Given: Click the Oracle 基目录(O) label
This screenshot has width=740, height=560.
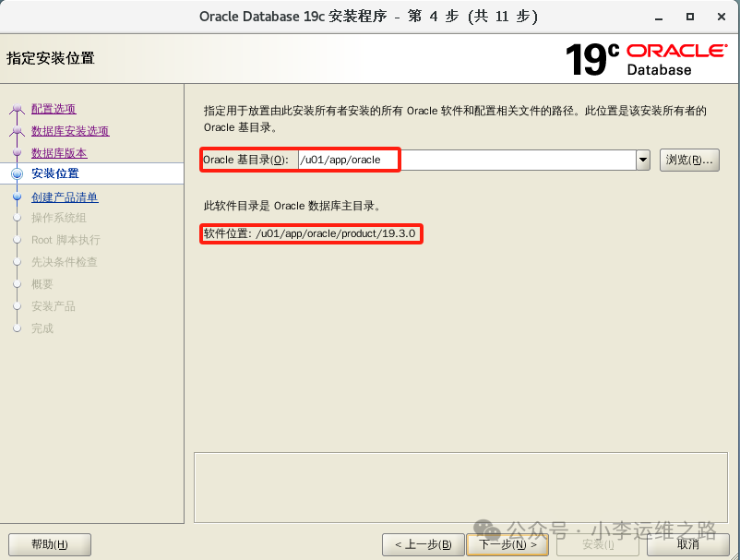Looking at the screenshot, I should click(x=245, y=160).
